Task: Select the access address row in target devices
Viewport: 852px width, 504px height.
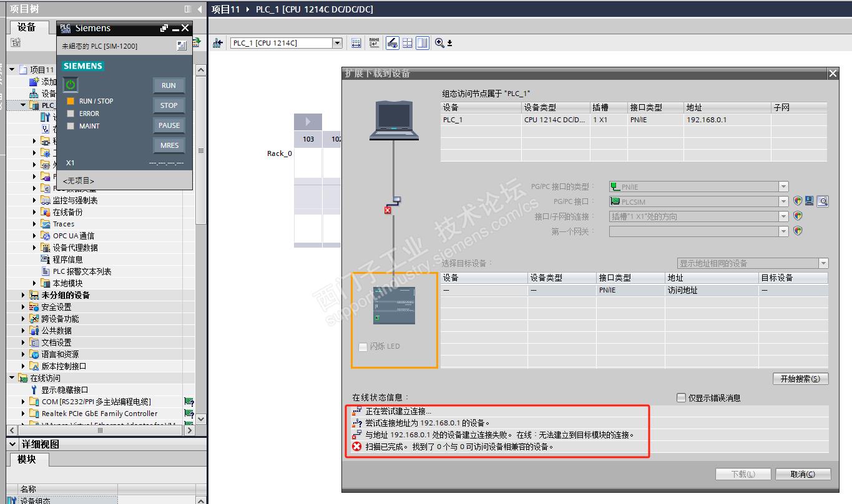Action: tap(634, 290)
